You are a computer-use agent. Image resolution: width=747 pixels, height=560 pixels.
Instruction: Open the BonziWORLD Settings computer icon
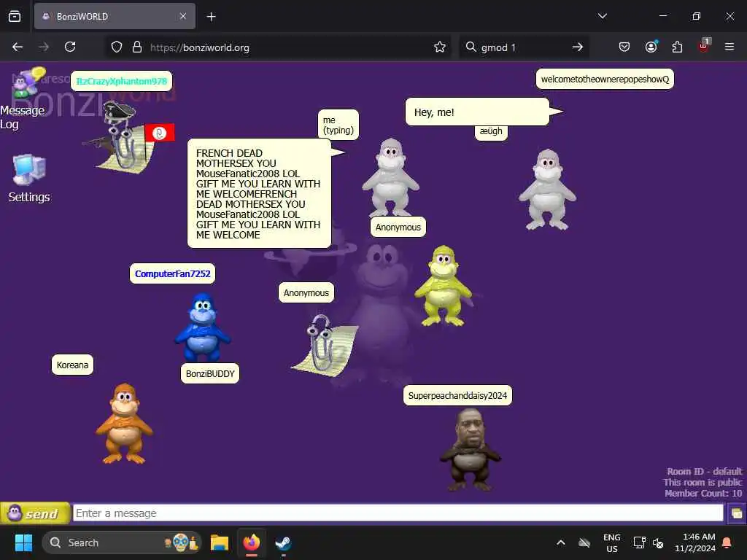tap(28, 178)
